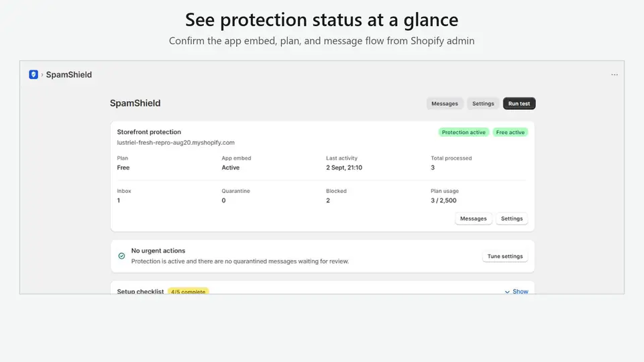Click the green checkmark status icon
This screenshot has height=362, width=644.
[x=121, y=255]
